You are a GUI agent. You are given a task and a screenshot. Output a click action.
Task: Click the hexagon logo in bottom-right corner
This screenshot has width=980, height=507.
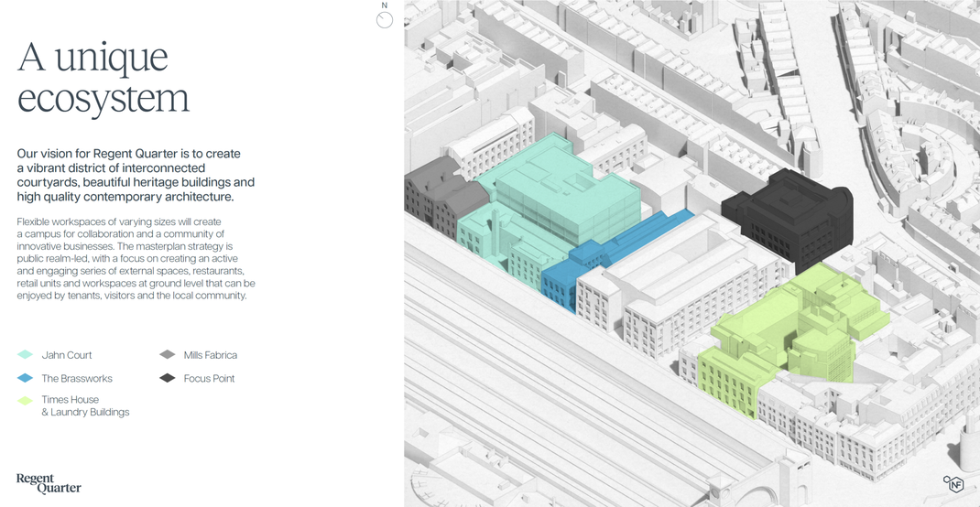point(954,484)
